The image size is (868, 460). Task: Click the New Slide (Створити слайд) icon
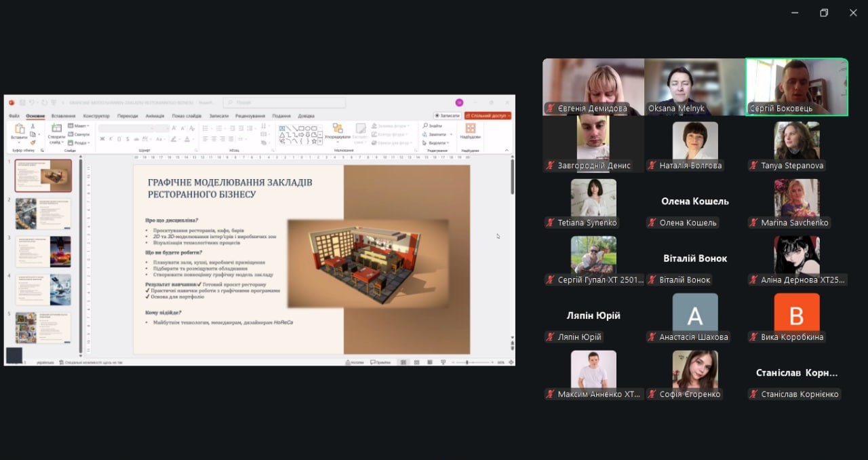56,129
